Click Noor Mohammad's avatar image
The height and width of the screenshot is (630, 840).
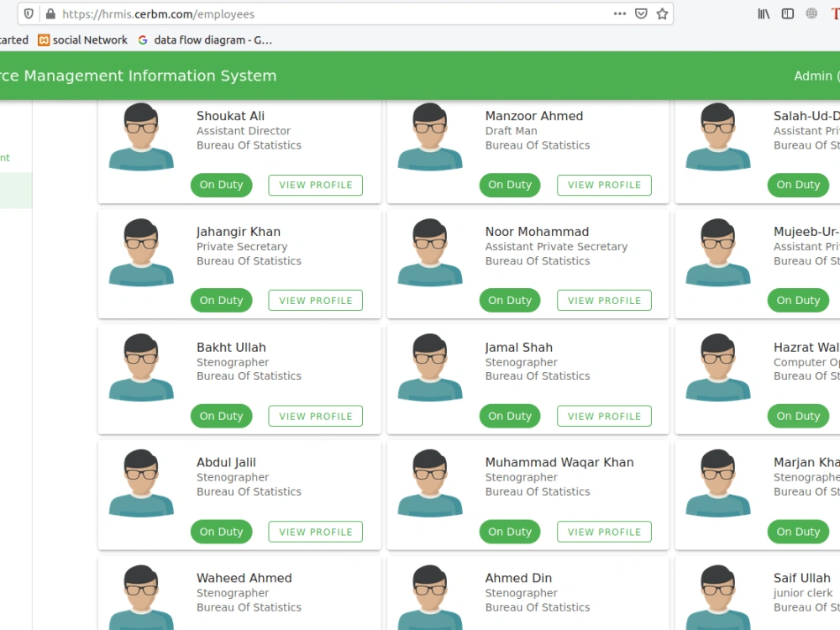point(429,252)
